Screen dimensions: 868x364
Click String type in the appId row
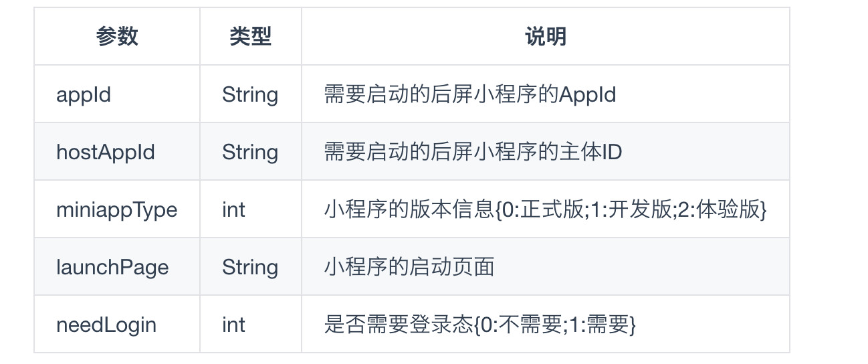(250, 95)
